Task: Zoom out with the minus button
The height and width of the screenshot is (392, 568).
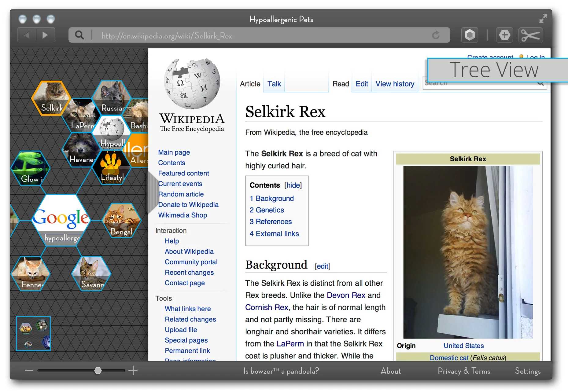Action: 29,370
